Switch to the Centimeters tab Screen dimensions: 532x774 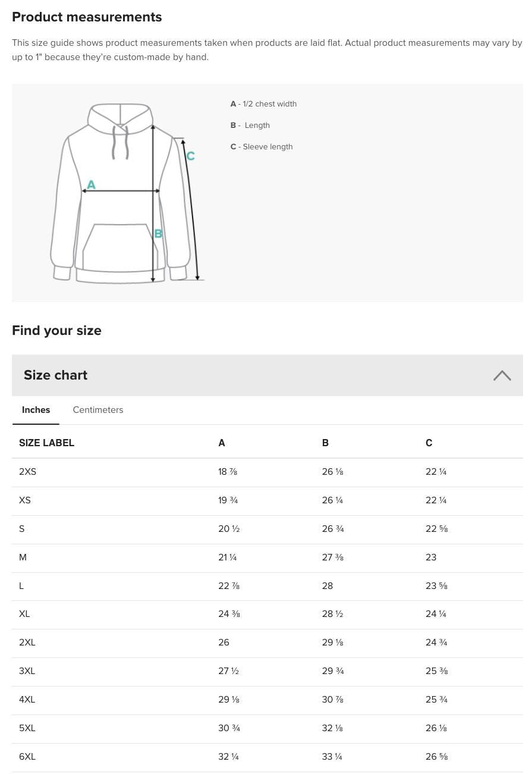coord(97,410)
